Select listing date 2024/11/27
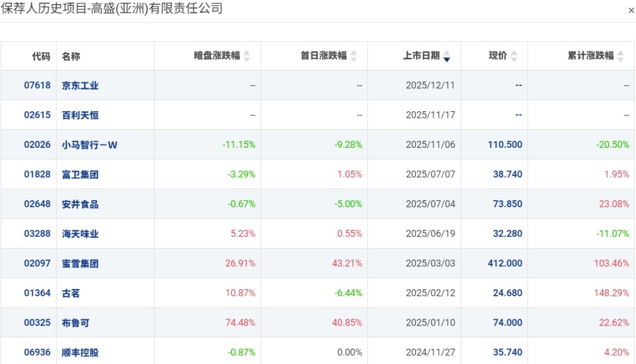The image size is (636, 364). (430, 352)
